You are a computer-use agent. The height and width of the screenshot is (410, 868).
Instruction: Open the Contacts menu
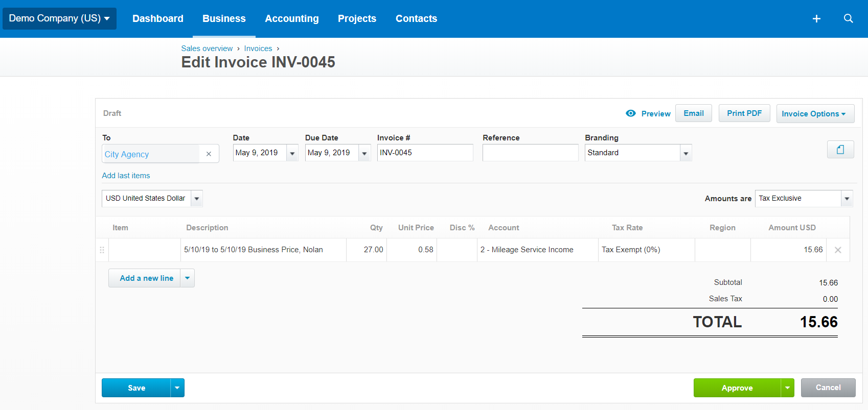[416, 19]
